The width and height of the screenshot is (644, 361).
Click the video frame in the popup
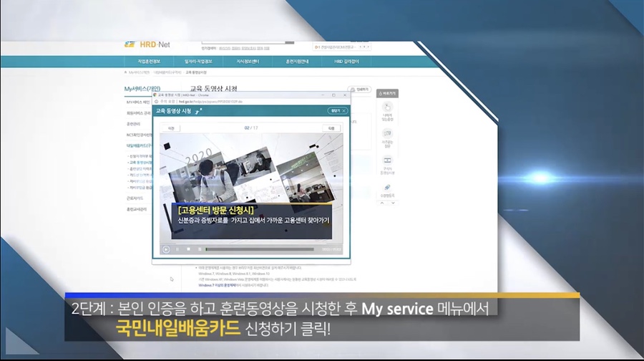tap(251, 187)
